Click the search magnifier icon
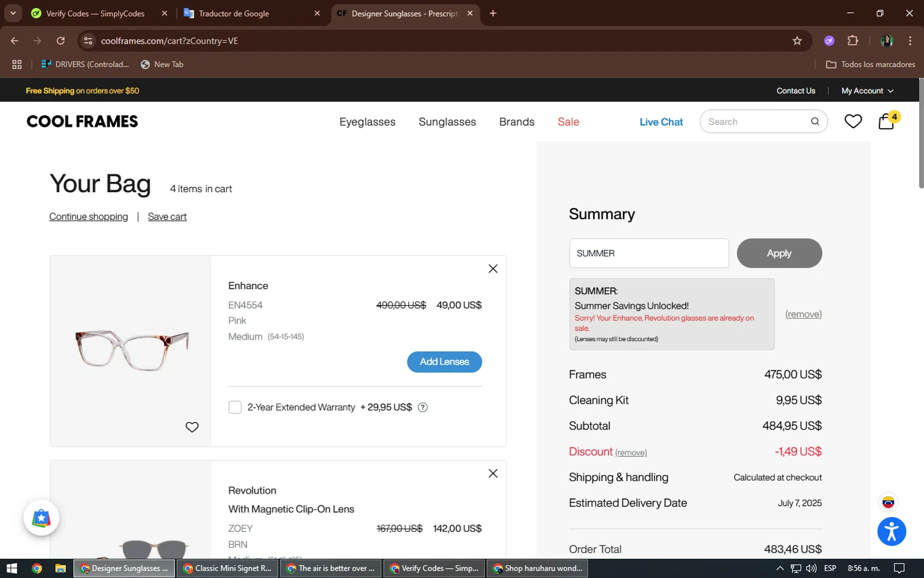924x578 pixels. [814, 121]
